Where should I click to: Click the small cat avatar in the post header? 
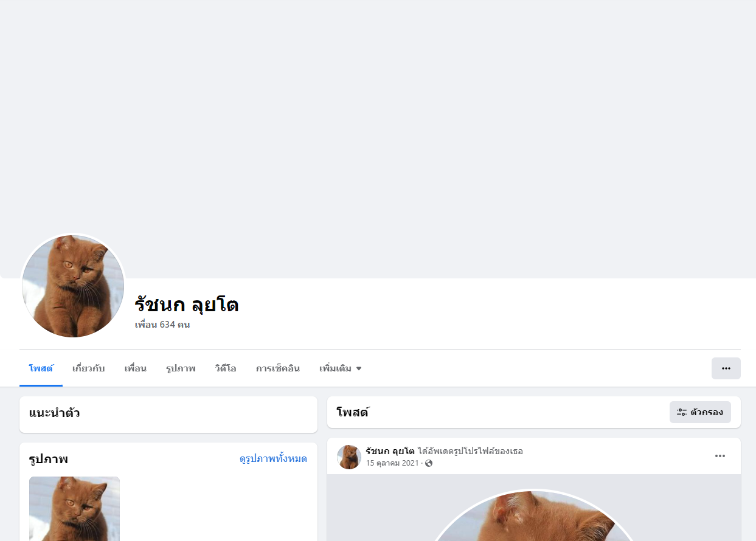pyautogui.click(x=349, y=457)
